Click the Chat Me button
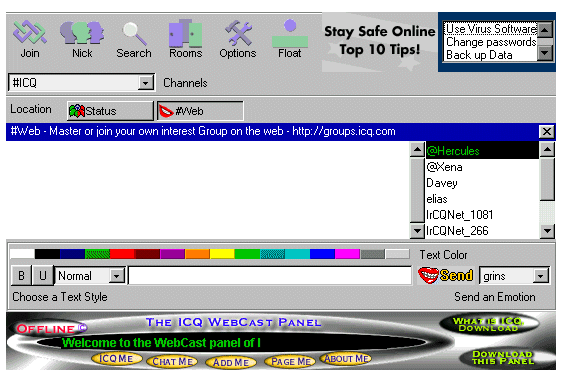This screenshot has width=563, height=370. (172, 361)
